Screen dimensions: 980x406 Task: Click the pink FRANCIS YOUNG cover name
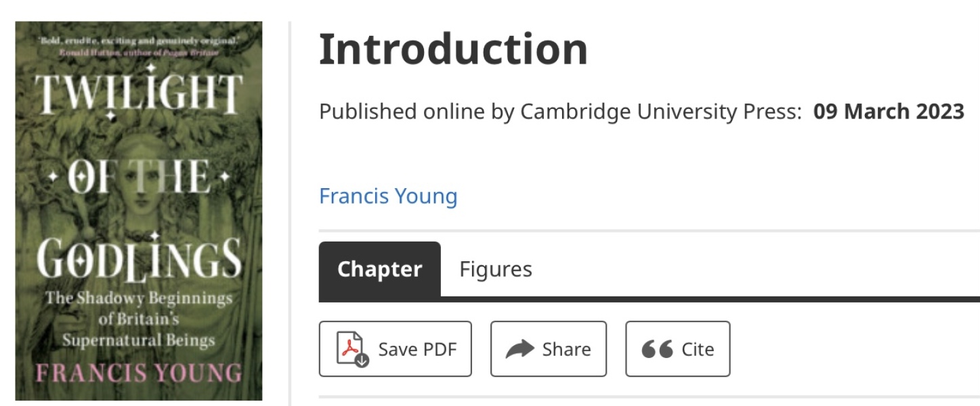click(x=139, y=373)
